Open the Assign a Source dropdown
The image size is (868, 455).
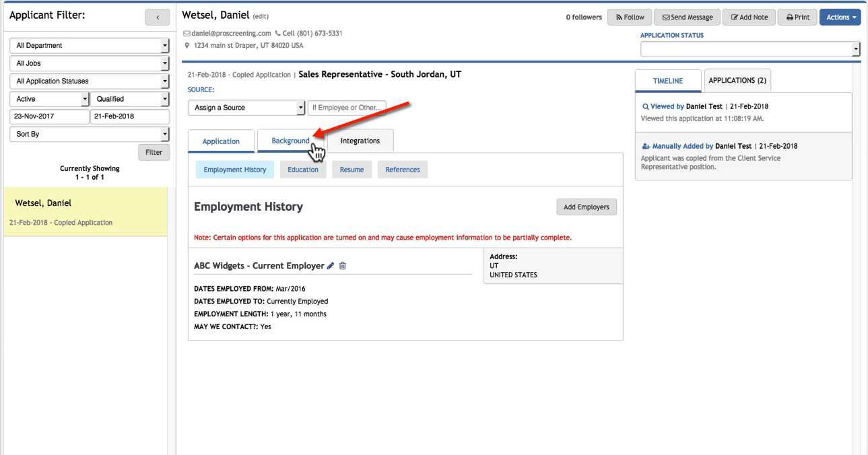click(246, 108)
